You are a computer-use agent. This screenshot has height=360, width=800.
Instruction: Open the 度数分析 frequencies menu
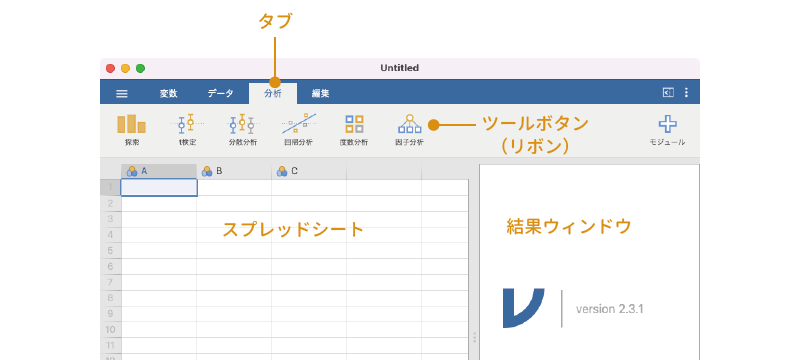354,130
